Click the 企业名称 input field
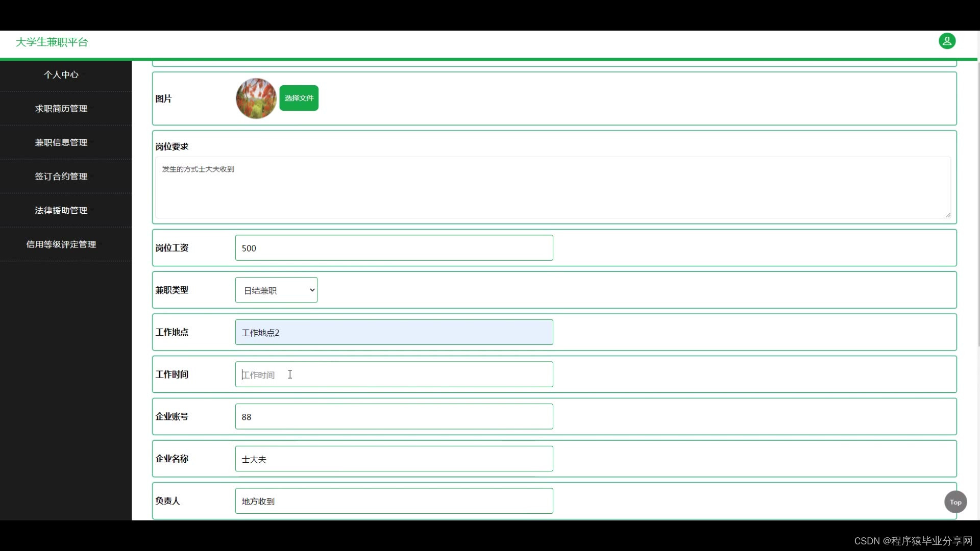 394,459
